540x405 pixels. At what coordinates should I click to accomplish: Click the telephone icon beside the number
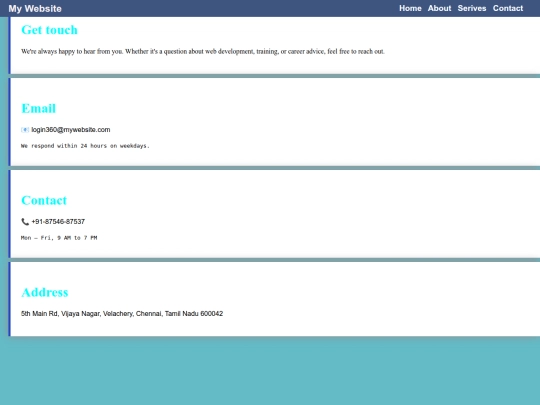25,222
